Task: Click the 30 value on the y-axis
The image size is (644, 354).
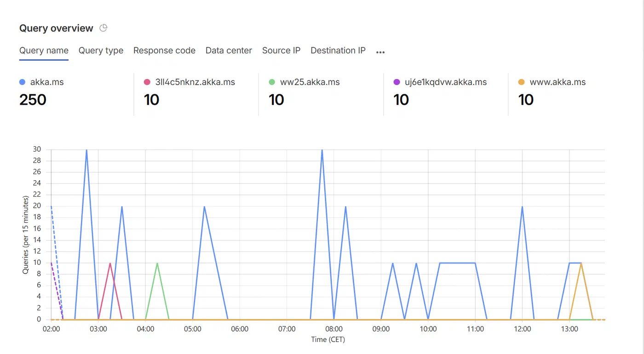Action: point(37,149)
